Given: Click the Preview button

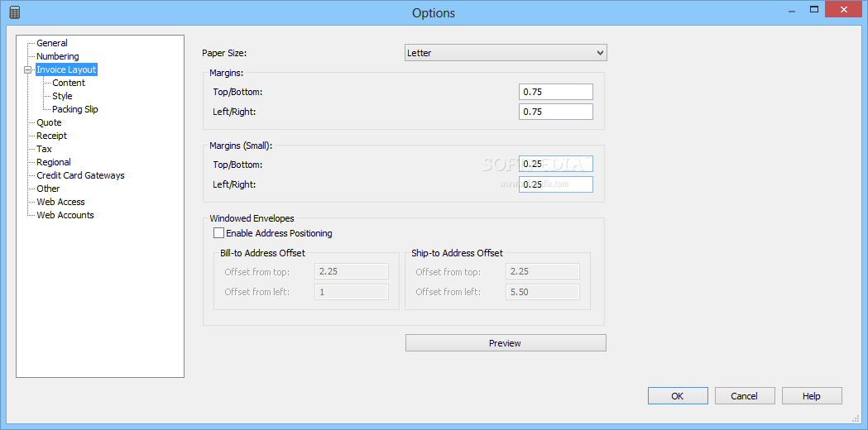Looking at the screenshot, I should click(x=506, y=343).
